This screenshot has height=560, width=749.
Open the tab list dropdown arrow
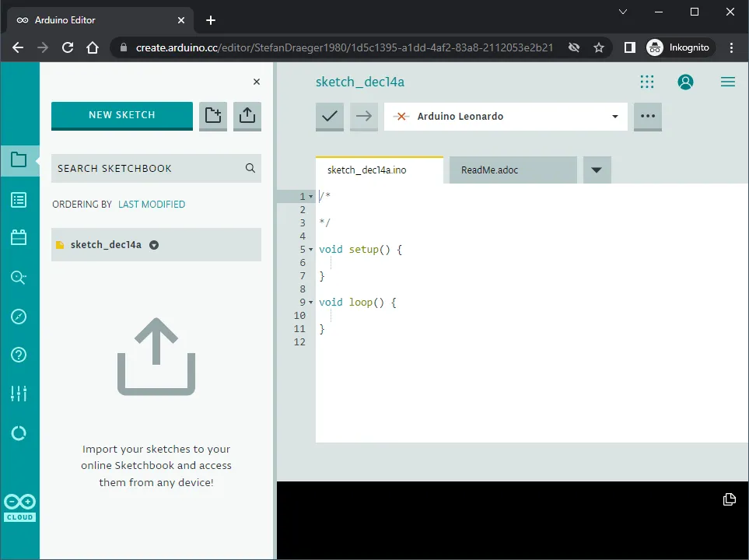coord(596,170)
